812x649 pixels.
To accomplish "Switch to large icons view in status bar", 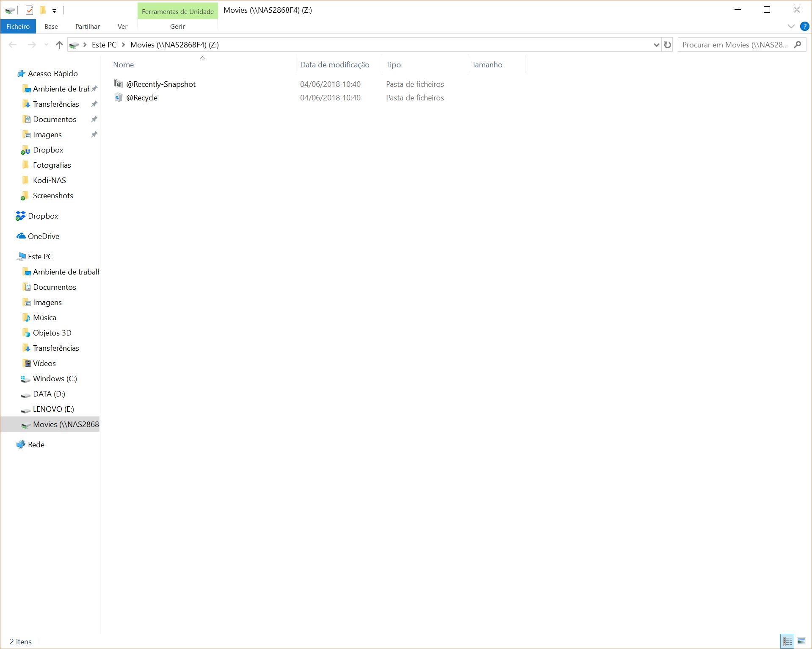I will 801,641.
